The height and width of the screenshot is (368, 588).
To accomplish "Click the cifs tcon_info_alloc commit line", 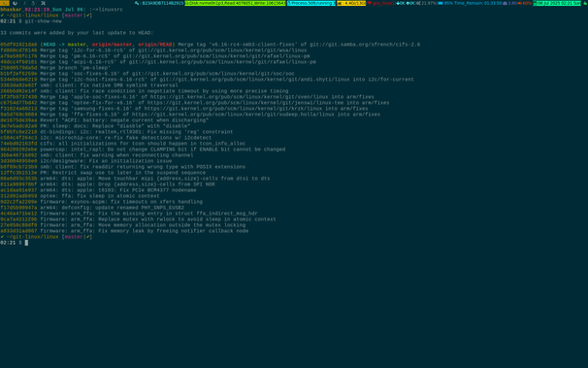I will click(x=122, y=144).
